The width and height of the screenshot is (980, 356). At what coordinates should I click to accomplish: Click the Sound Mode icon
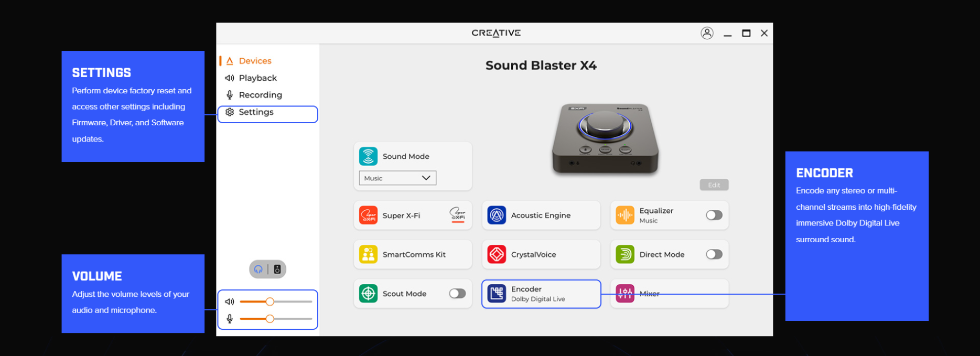tap(368, 156)
